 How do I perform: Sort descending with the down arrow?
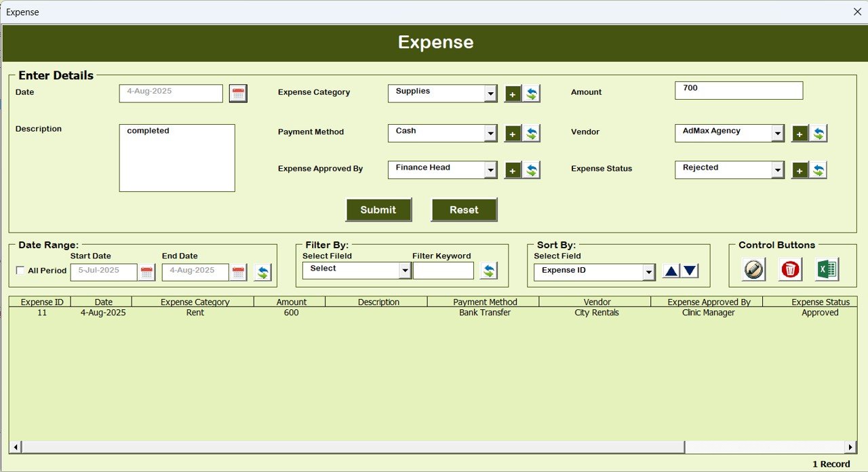pos(690,271)
